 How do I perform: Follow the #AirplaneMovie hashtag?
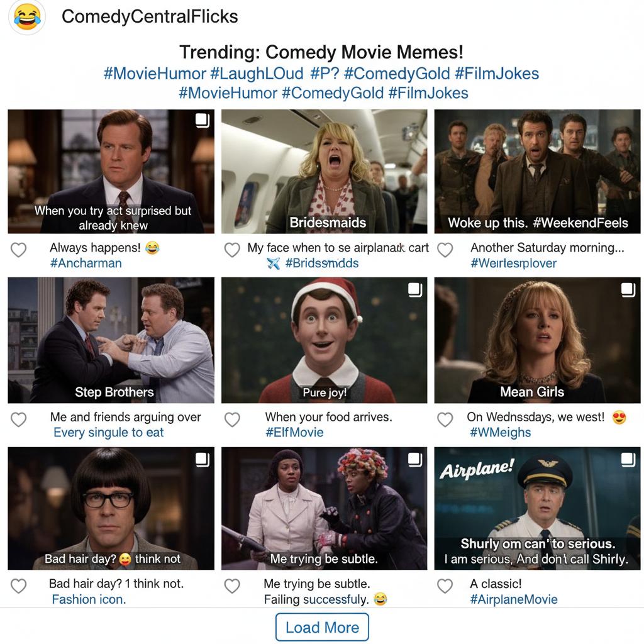coord(514,599)
